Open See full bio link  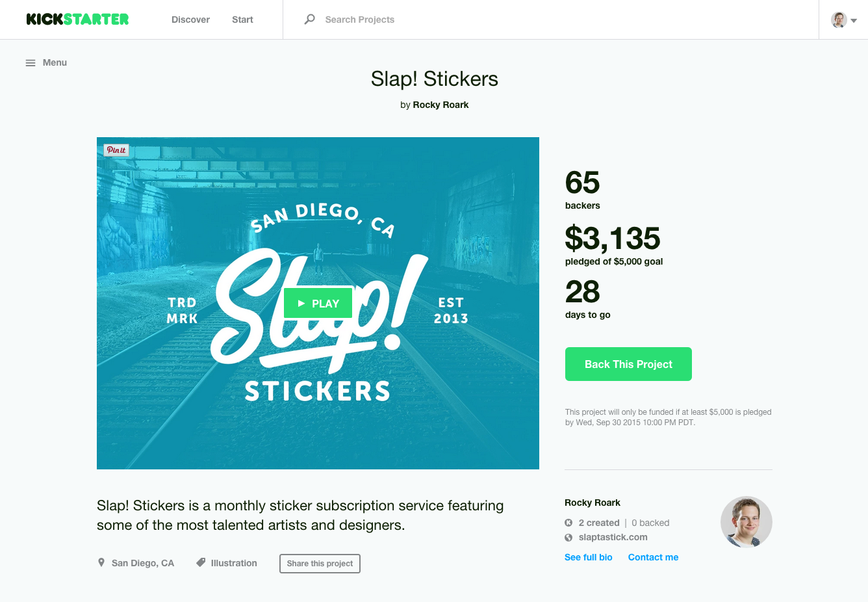pos(589,557)
